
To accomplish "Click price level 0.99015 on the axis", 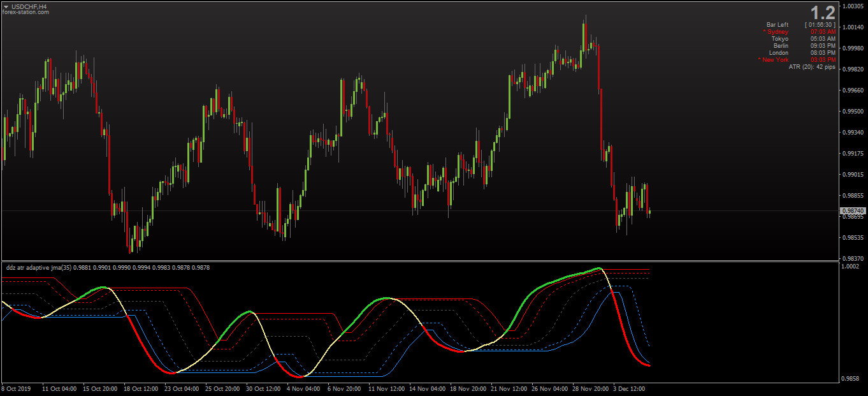I will pyautogui.click(x=853, y=175).
